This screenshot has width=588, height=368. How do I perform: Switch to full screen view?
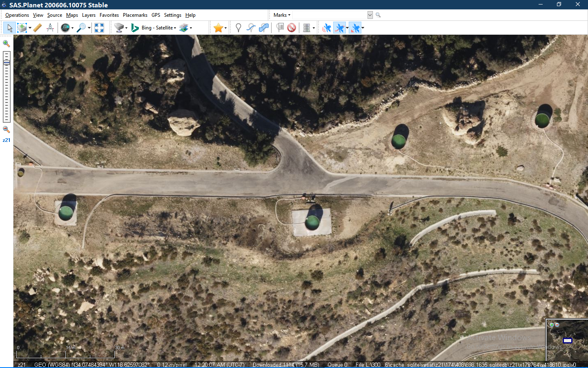click(99, 27)
